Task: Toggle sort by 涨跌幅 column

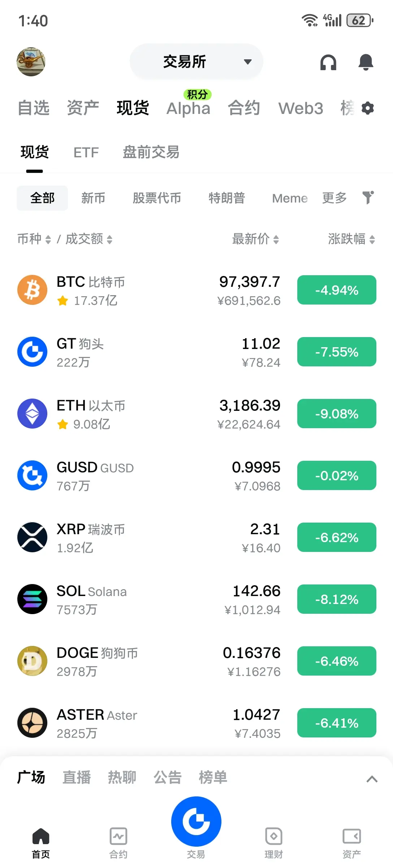Action: [x=351, y=239]
